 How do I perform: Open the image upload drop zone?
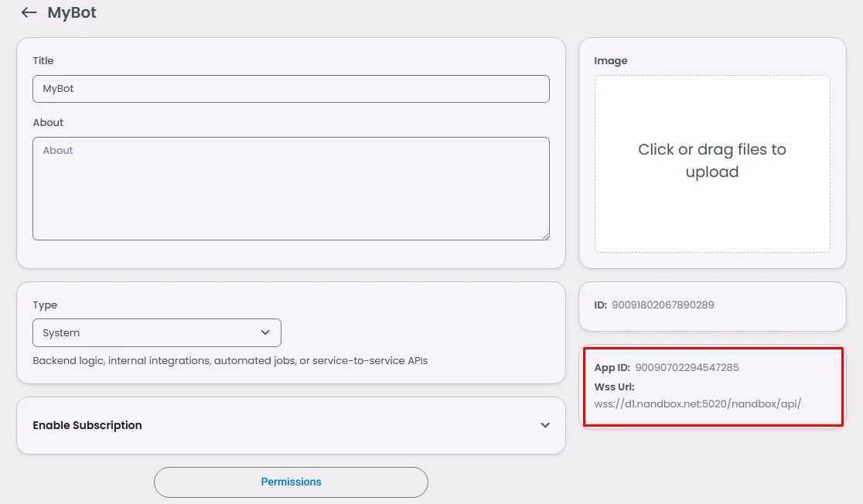(712, 164)
